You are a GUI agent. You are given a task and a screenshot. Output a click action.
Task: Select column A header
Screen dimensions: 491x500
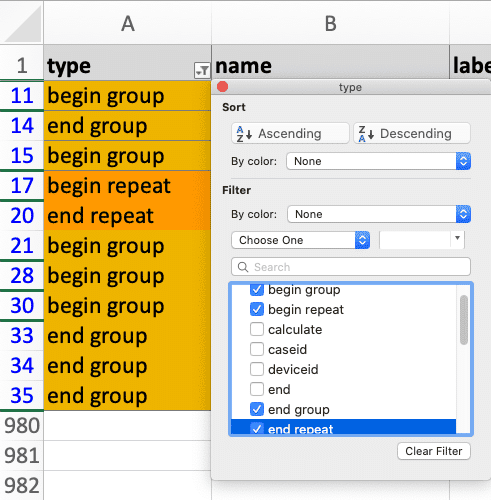point(128,23)
